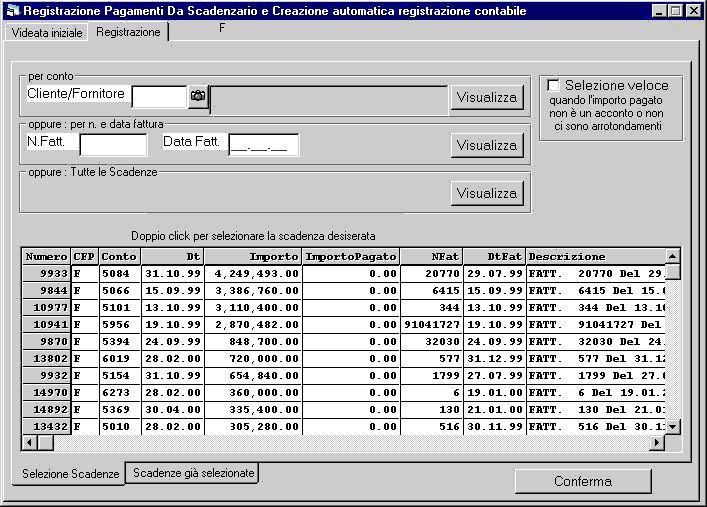Click the Importo cell 3,386,760.00

tap(253, 290)
